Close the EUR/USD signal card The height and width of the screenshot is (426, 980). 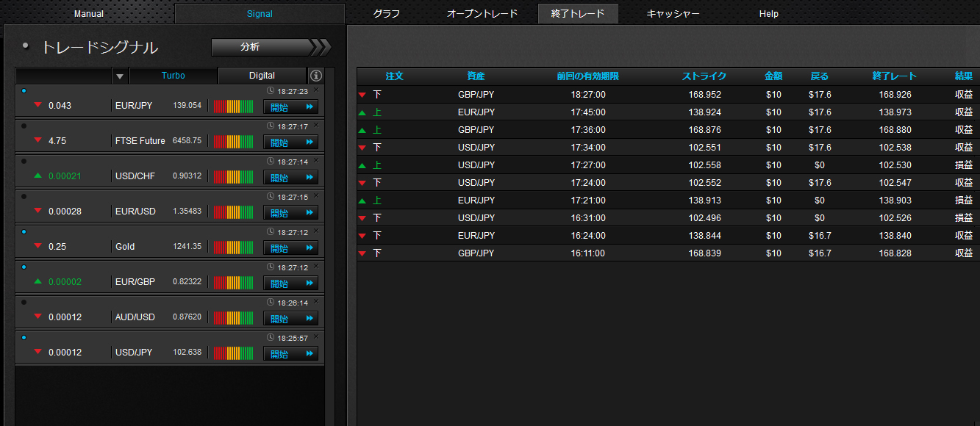tap(316, 195)
